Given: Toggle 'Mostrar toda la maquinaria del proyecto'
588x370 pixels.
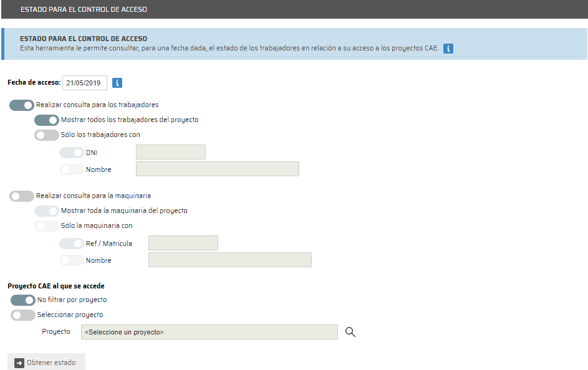Looking at the screenshot, I should [x=47, y=211].
